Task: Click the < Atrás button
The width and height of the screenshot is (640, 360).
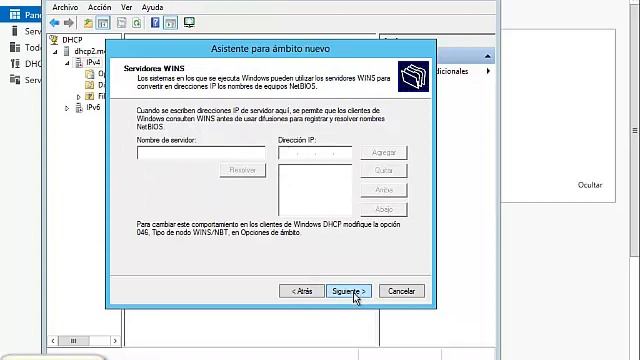Action: (302, 291)
